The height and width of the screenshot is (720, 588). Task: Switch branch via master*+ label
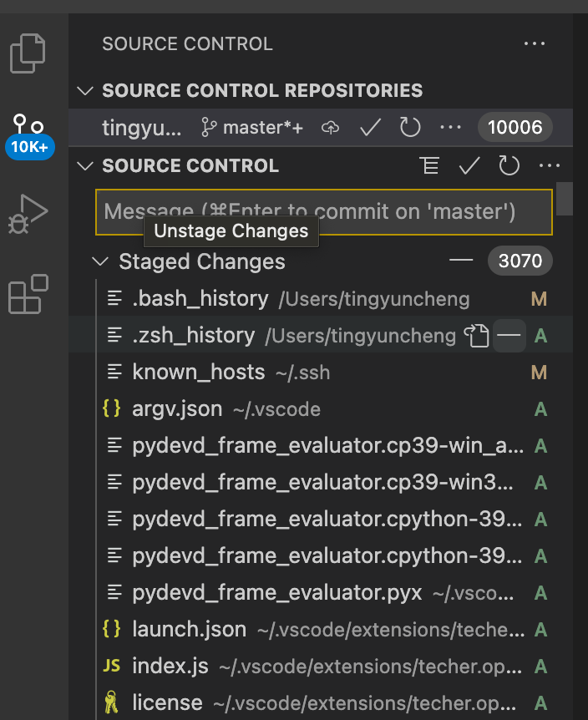coord(252,128)
